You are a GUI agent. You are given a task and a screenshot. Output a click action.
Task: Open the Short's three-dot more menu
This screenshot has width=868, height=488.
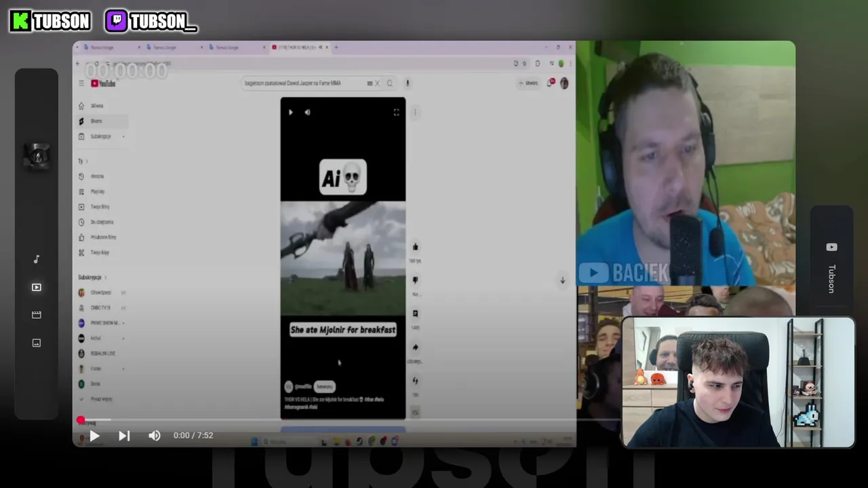(x=415, y=113)
